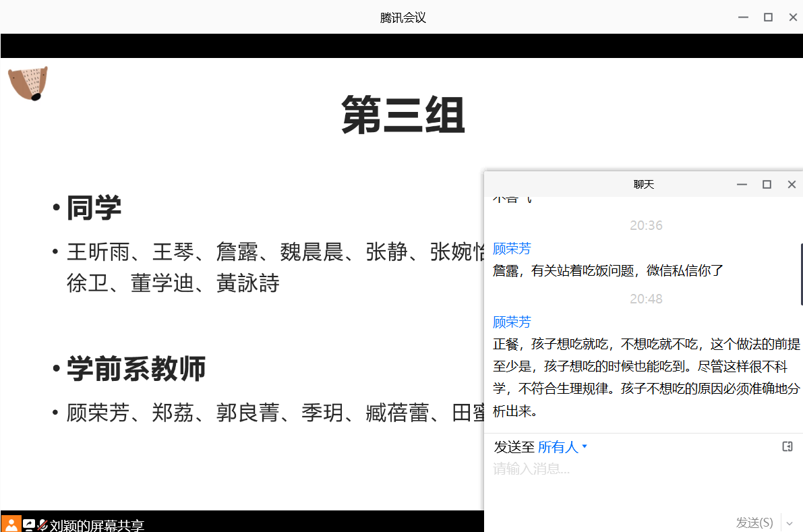Click the 第三组 slide heading

coord(403,115)
